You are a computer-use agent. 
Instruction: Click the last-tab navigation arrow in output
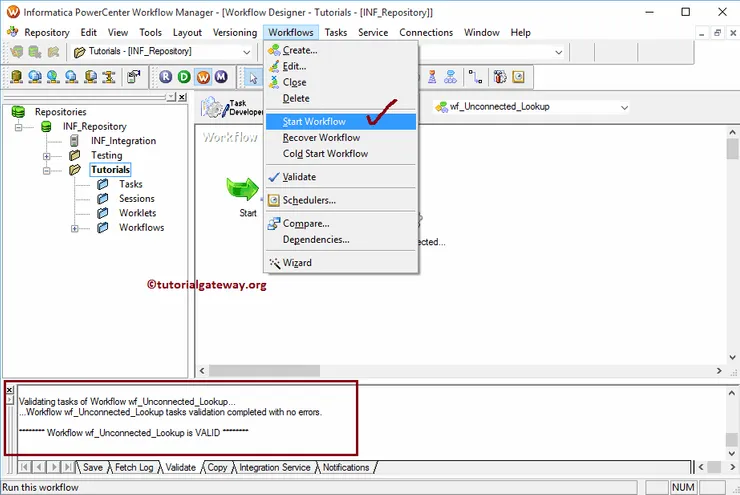point(68,467)
